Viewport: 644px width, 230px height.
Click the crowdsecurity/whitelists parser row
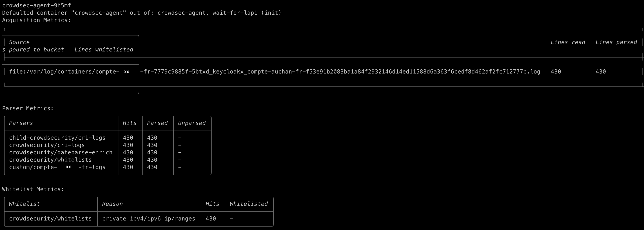click(108, 160)
